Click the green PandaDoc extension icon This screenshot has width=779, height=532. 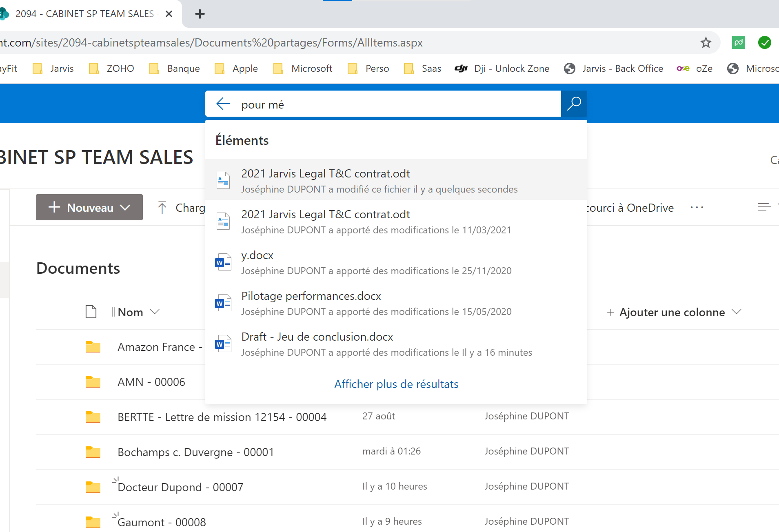coord(738,42)
